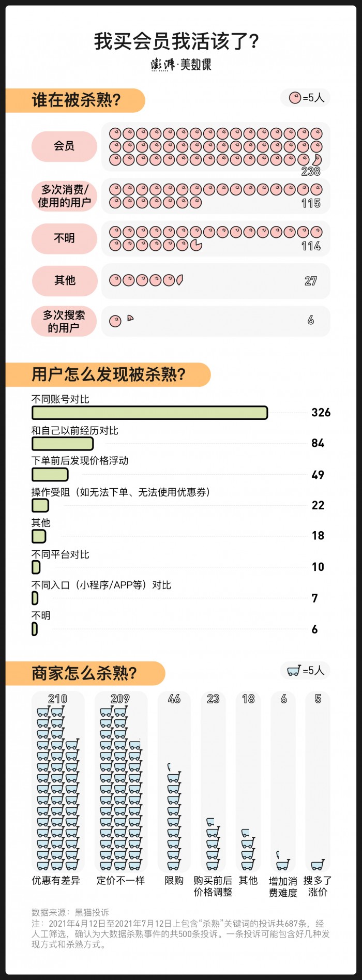Viewport: 362px width, 980px height.
Task: Click the full face icon in 多次搜索的用户 row
Action: (x=115, y=321)
